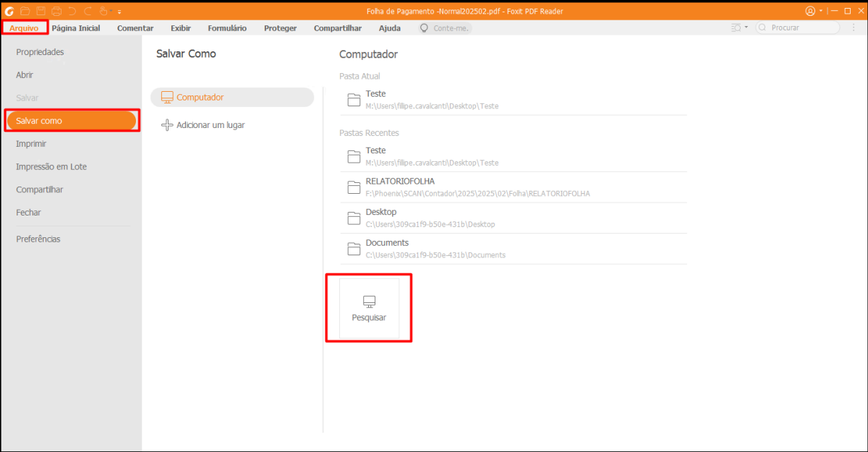Open the Arquivo tab
Viewport: 868px width, 452px height.
coord(24,28)
